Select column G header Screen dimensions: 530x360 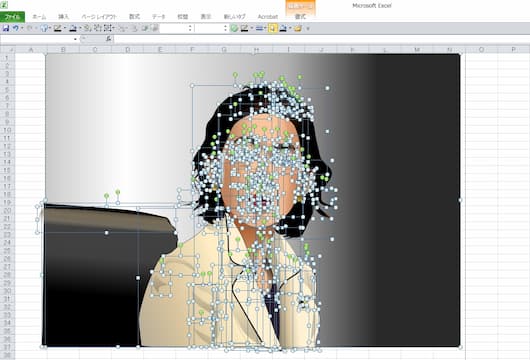(224, 50)
